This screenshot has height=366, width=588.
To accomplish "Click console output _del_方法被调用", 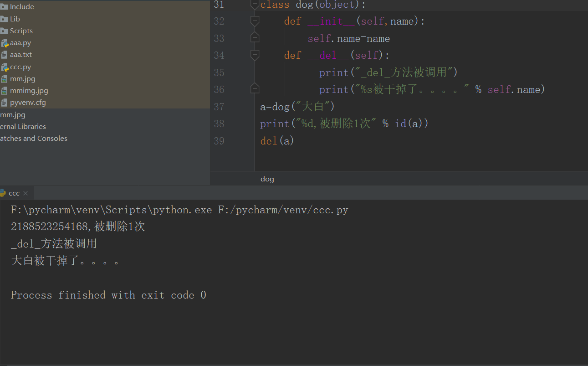I will coord(54,244).
